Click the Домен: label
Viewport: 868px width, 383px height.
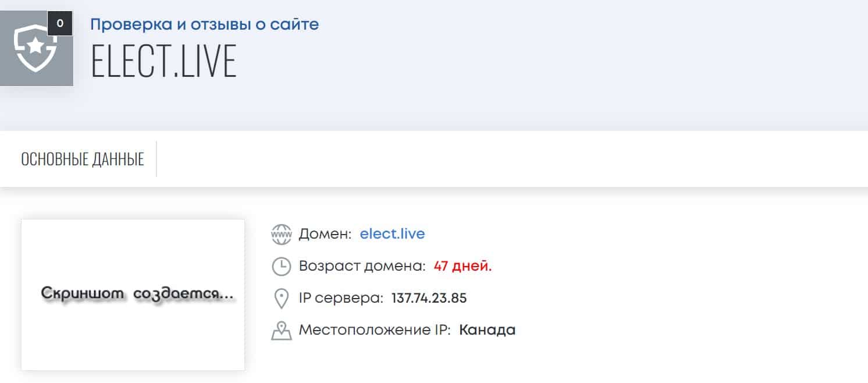click(x=325, y=234)
